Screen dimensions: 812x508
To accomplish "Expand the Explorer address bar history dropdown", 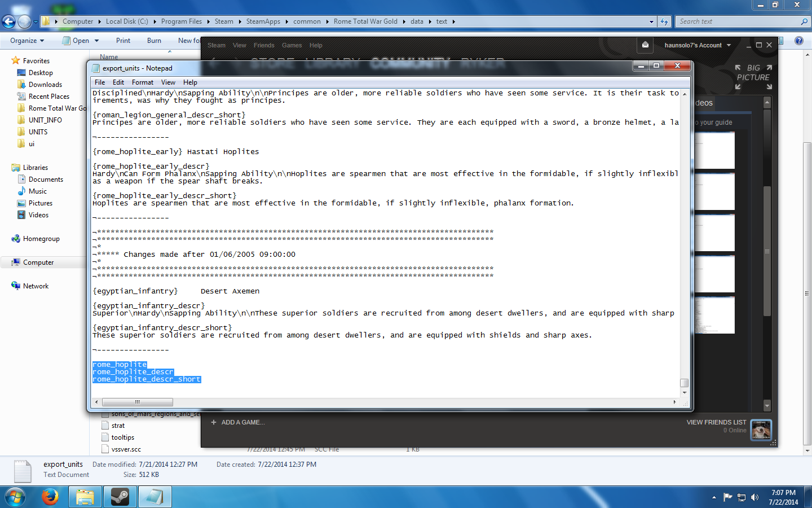I will point(651,21).
